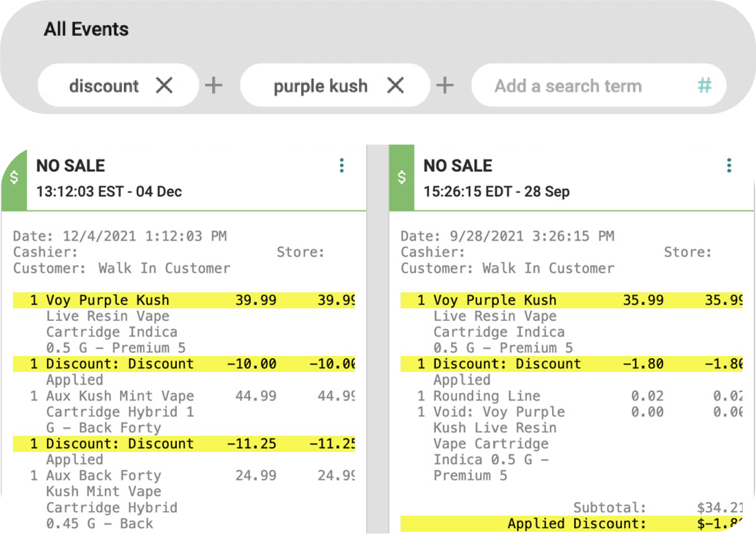Click the plus icon after the discount chip

click(213, 85)
